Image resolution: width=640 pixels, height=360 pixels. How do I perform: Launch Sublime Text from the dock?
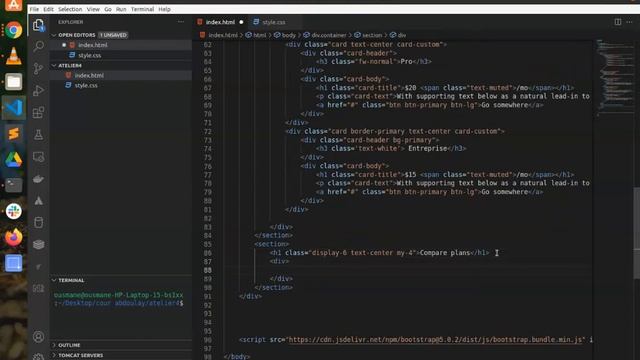[x=13, y=133]
